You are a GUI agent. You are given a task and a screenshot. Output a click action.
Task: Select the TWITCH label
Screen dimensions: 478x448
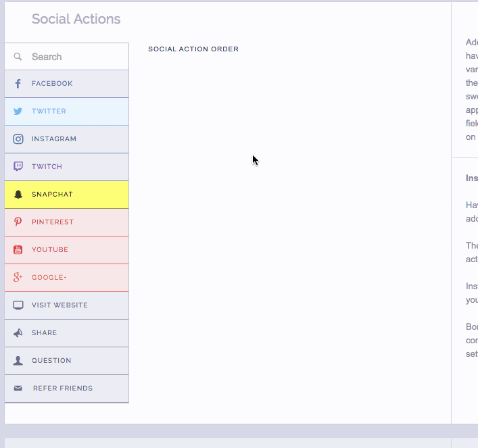coord(47,166)
